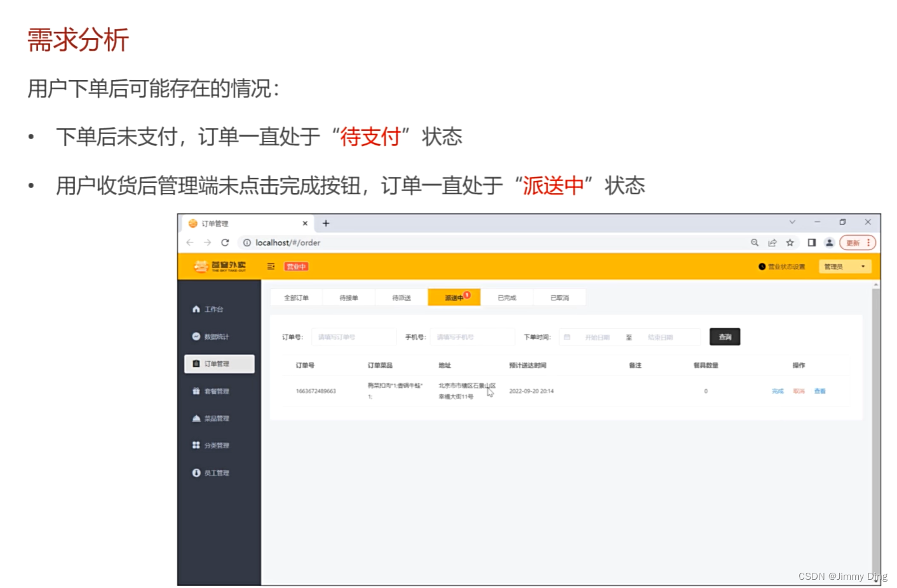Click the 预计送达时间 column header
This screenshot has width=897, height=588.
pos(527,365)
